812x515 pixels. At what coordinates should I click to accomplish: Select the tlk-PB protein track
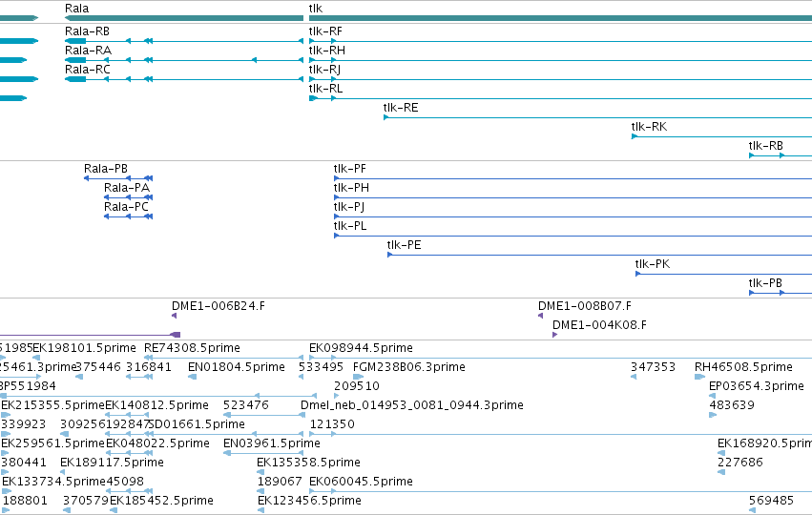click(x=781, y=293)
